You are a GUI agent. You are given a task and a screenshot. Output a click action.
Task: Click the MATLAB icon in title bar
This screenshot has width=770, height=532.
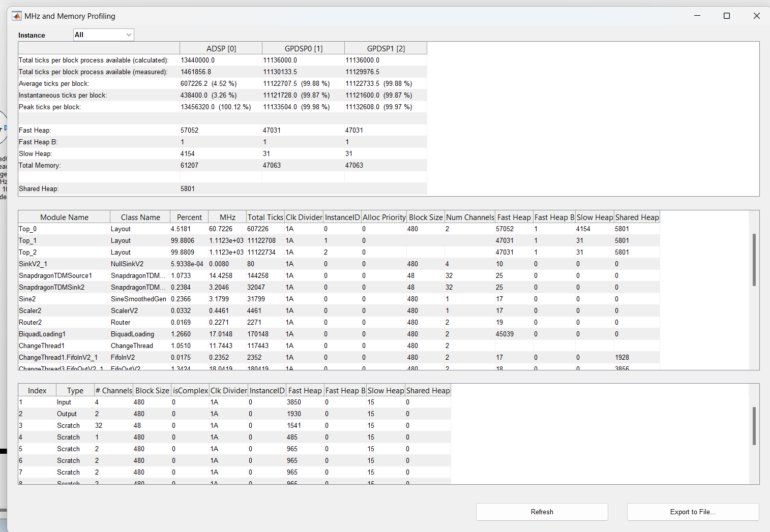coord(17,16)
